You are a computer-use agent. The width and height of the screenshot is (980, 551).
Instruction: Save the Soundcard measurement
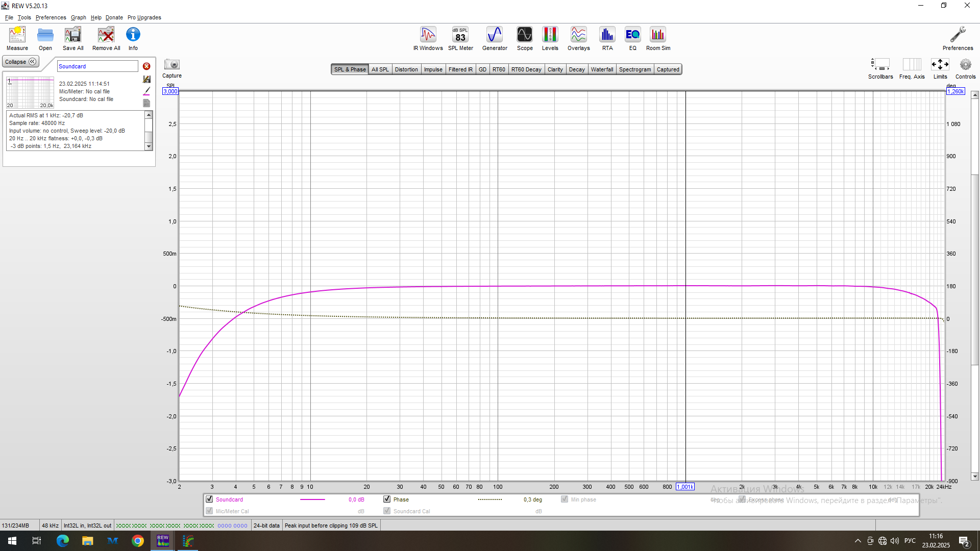tap(146, 79)
